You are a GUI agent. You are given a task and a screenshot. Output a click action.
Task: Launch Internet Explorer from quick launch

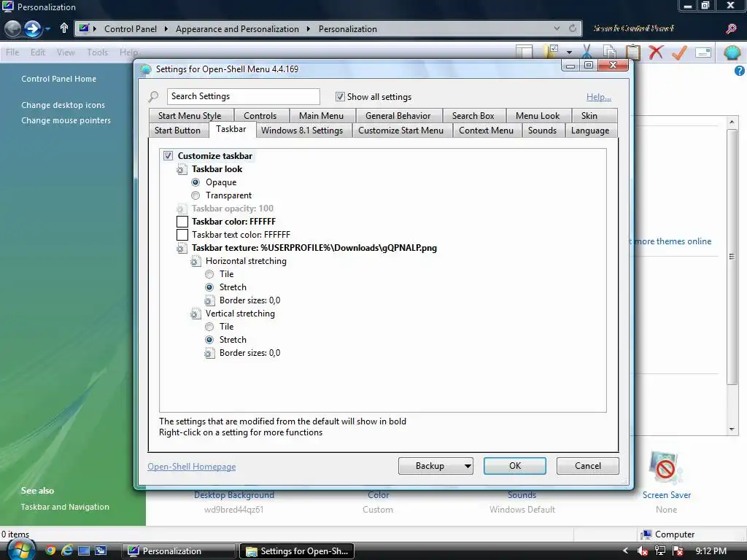click(67, 551)
